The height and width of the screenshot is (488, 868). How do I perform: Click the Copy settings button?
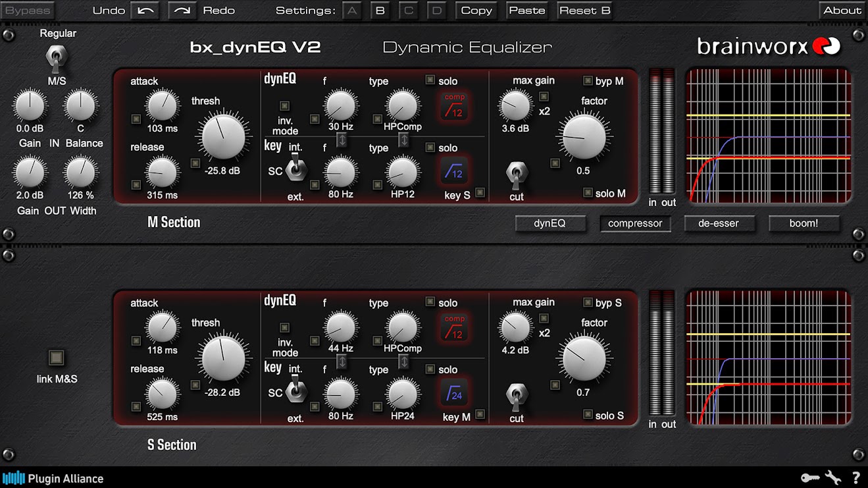point(476,10)
